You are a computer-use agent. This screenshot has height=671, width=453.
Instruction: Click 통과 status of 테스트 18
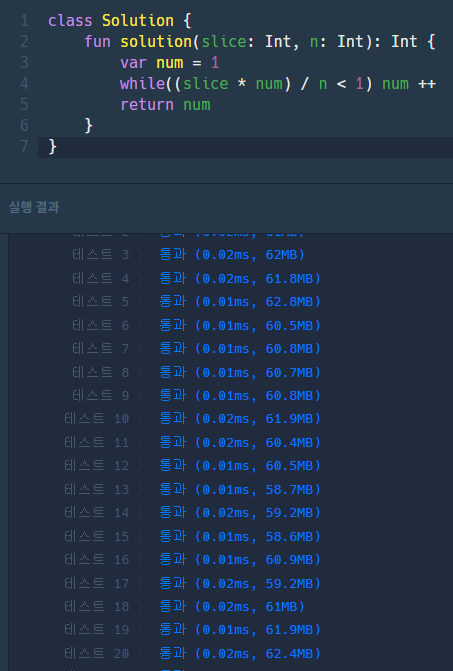pyautogui.click(x=173, y=606)
